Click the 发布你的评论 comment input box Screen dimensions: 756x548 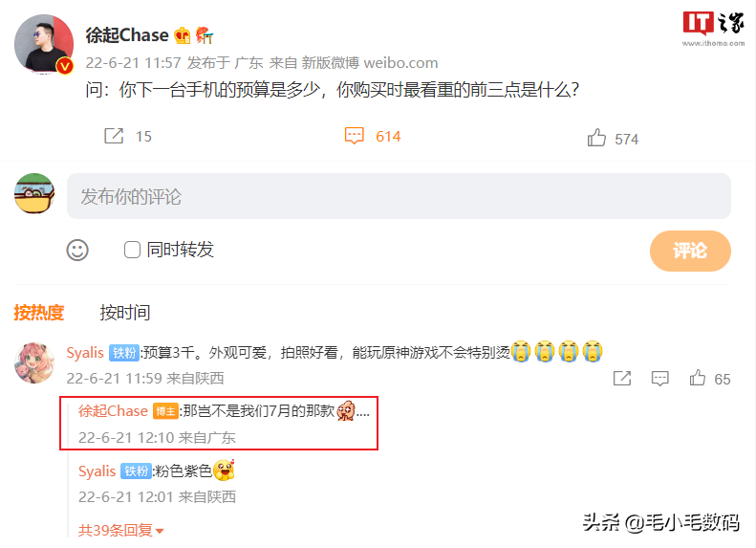(399, 196)
